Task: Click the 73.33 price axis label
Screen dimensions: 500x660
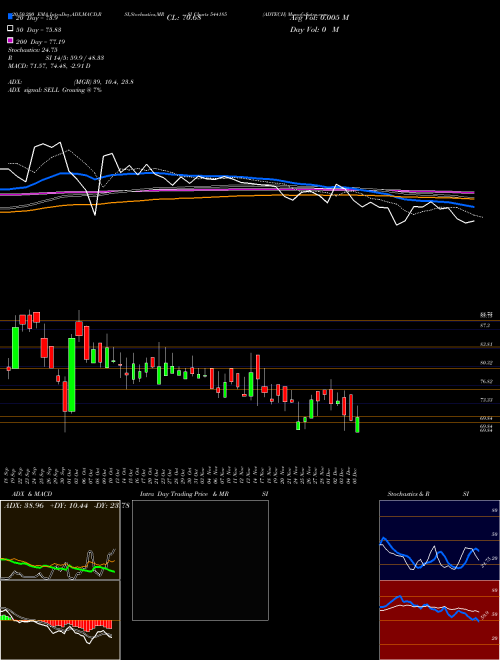Action: click(x=487, y=400)
